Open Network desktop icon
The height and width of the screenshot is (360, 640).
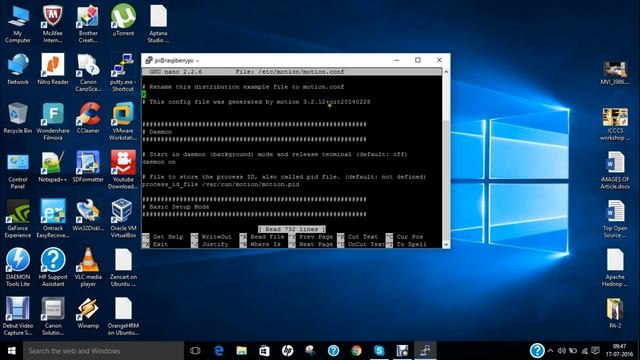coord(18,69)
